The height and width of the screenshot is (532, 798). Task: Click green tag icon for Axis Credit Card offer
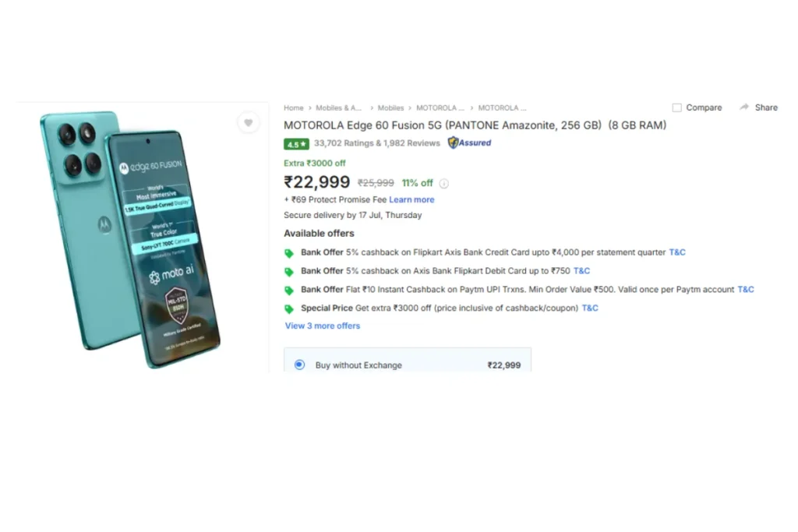click(x=289, y=253)
